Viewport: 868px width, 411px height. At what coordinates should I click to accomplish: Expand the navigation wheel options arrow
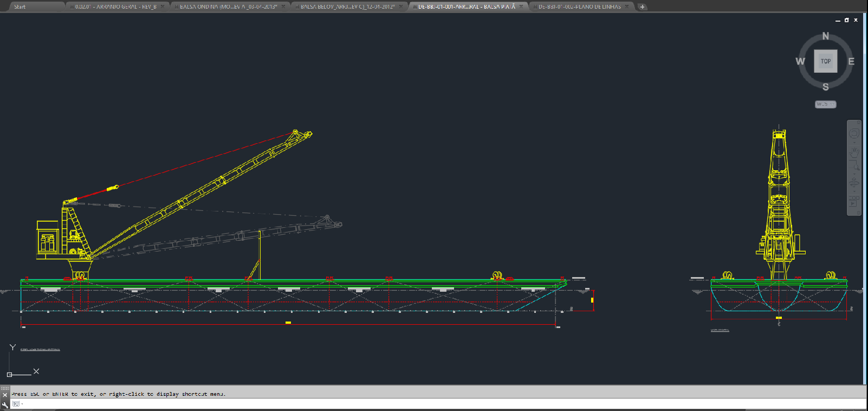pyautogui.click(x=854, y=142)
